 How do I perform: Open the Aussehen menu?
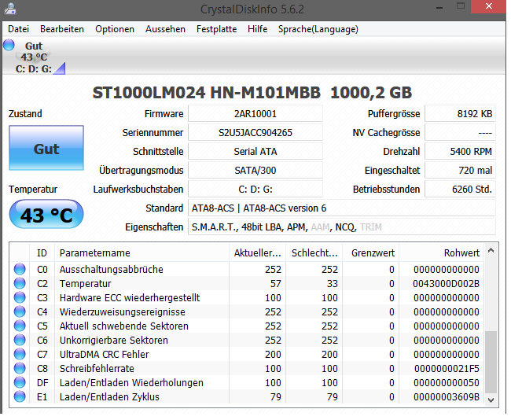[165, 29]
